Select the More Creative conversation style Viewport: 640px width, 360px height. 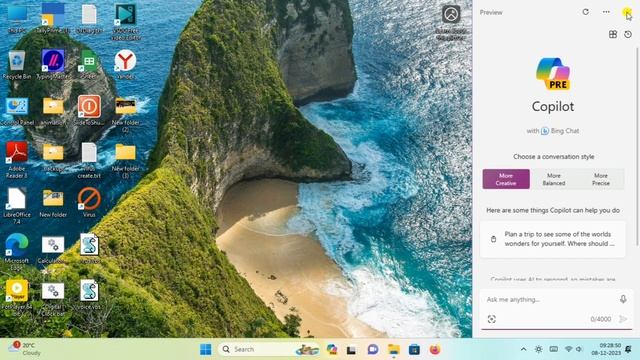point(506,179)
